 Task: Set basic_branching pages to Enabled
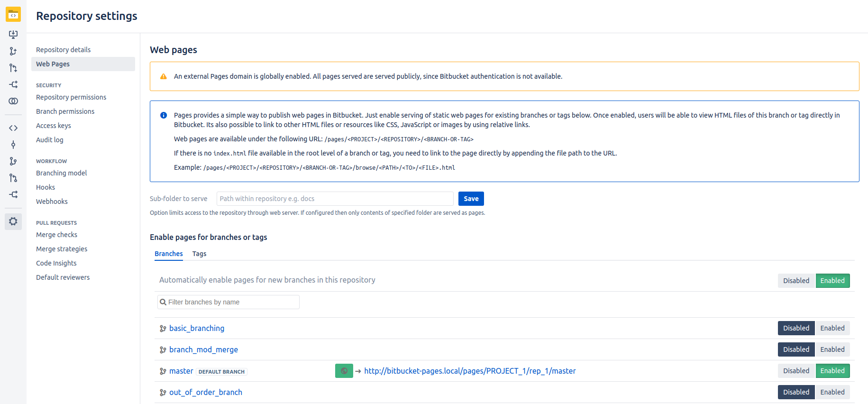click(x=832, y=328)
